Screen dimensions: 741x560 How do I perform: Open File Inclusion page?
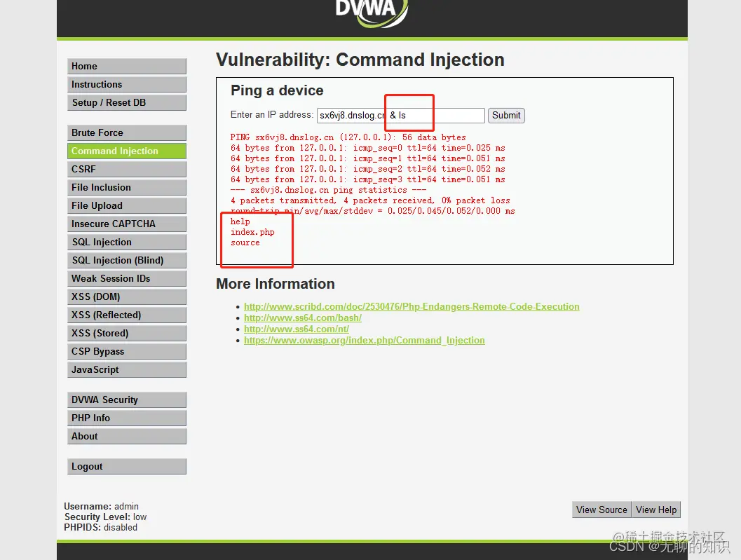coord(127,188)
